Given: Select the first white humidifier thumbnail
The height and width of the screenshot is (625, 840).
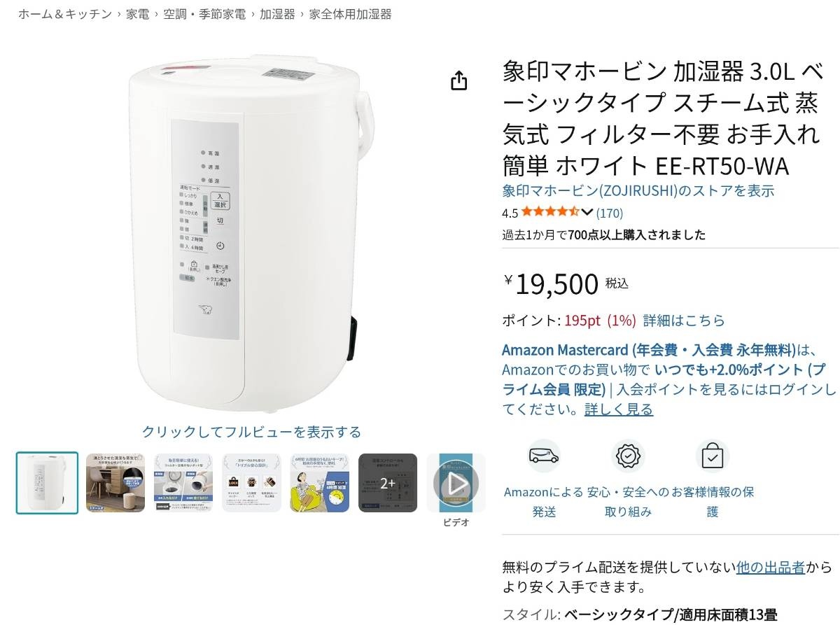Looking at the screenshot, I should (47, 483).
